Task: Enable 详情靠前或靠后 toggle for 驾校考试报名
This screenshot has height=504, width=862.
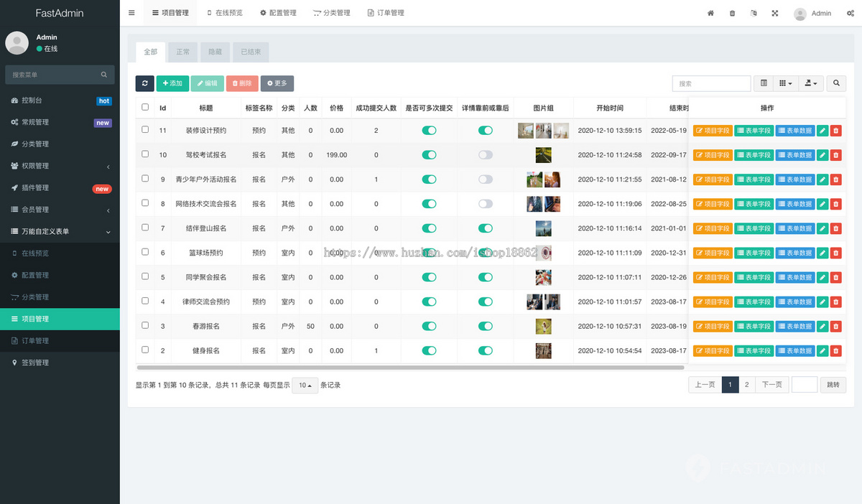Action: [485, 154]
